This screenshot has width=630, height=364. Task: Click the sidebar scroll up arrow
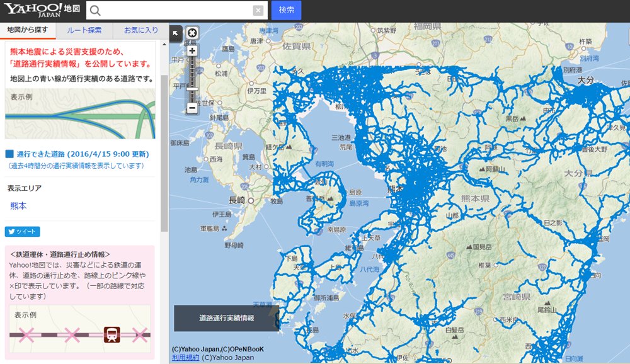pyautogui.click(x=164, y=44)
